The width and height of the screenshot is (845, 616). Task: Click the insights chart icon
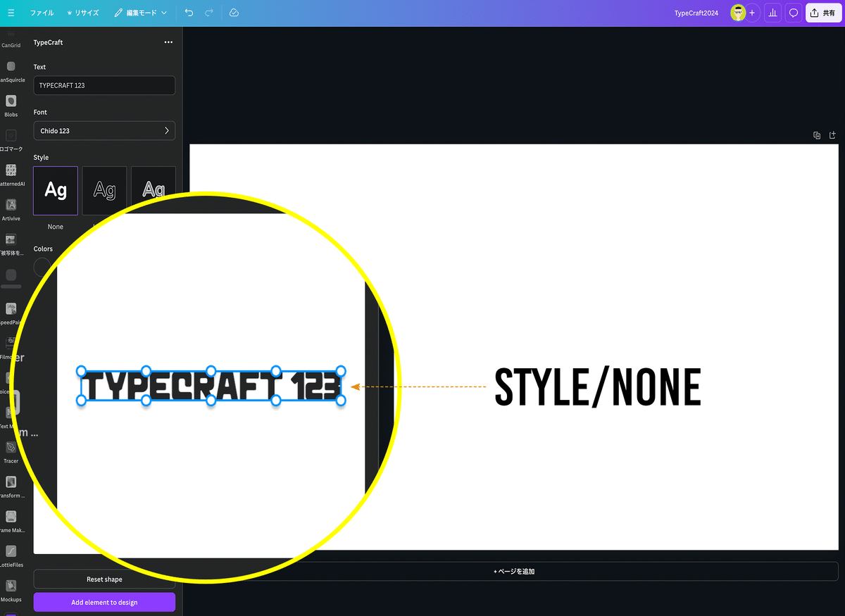[772, 12]
